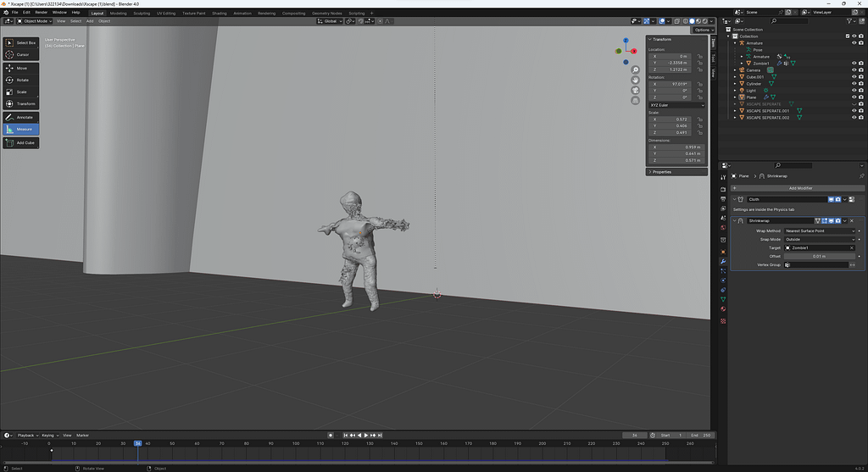Expand the Properties section in sidebar

662,172
